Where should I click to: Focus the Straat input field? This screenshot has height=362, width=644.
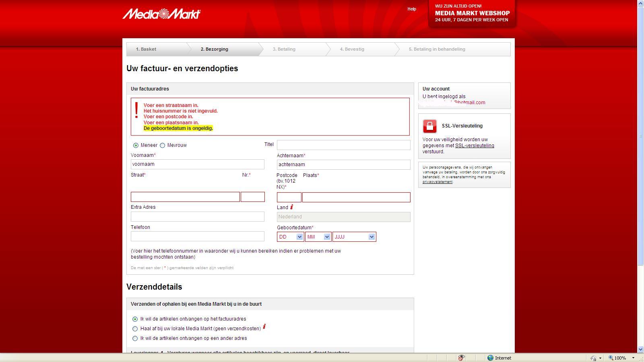coord(185,197)
